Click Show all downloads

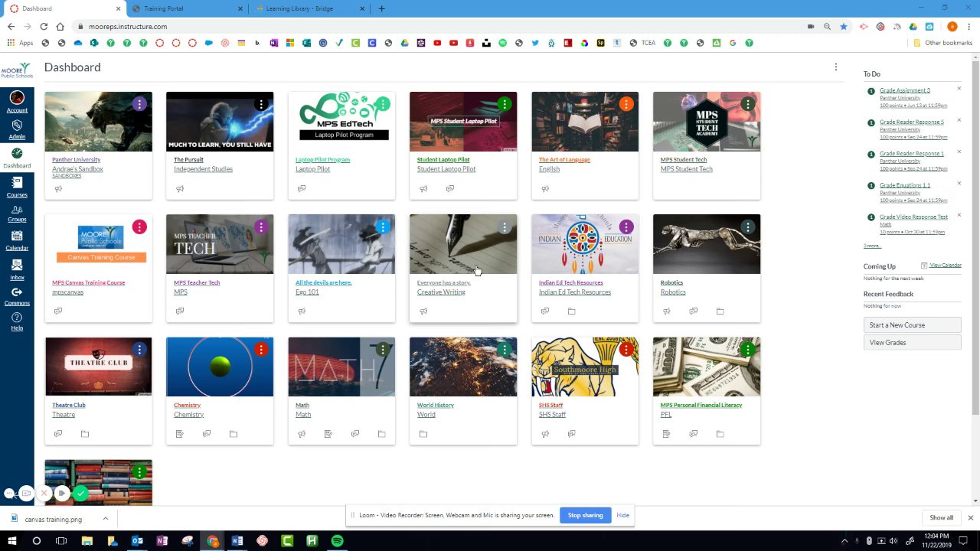942,518
